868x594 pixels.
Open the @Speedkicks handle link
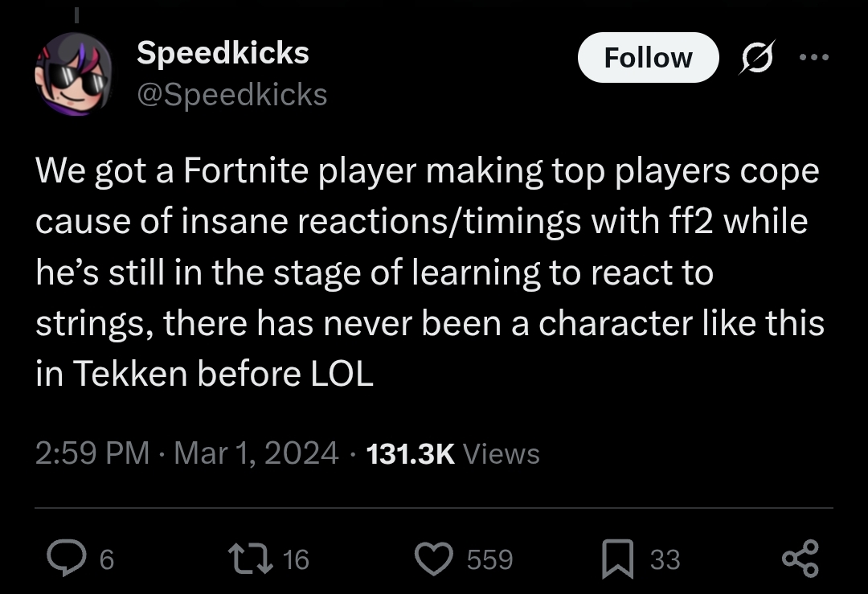coord(232,95)
